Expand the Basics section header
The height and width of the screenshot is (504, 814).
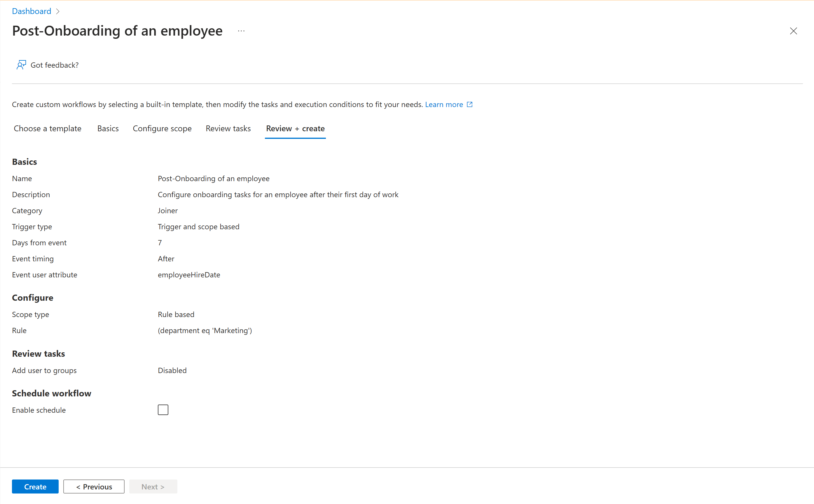(x=24, y=162)
